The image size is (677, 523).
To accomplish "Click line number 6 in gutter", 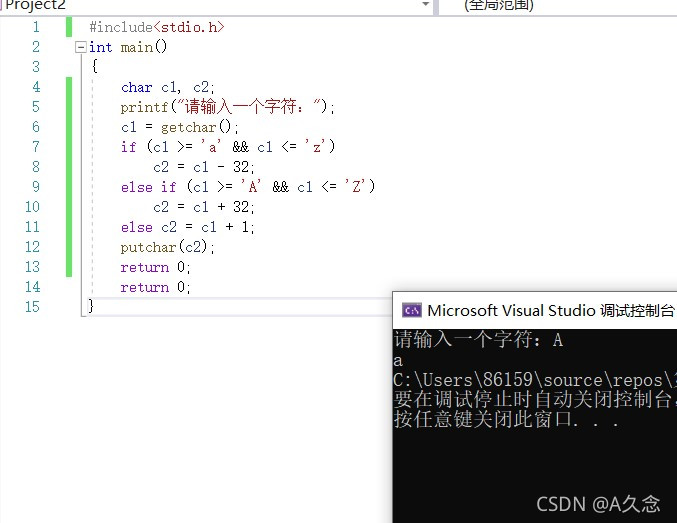I will [36, 127].
